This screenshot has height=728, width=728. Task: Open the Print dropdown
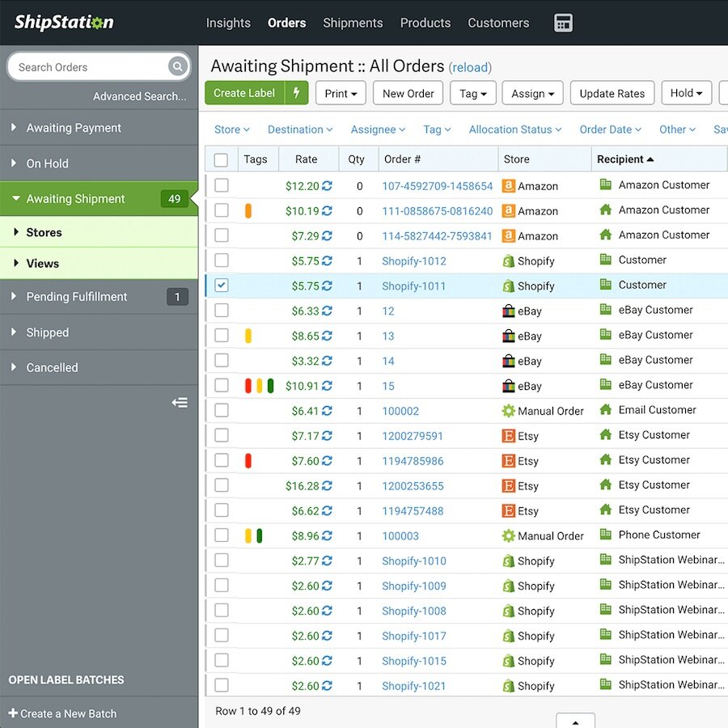click(x=341, y=93)
